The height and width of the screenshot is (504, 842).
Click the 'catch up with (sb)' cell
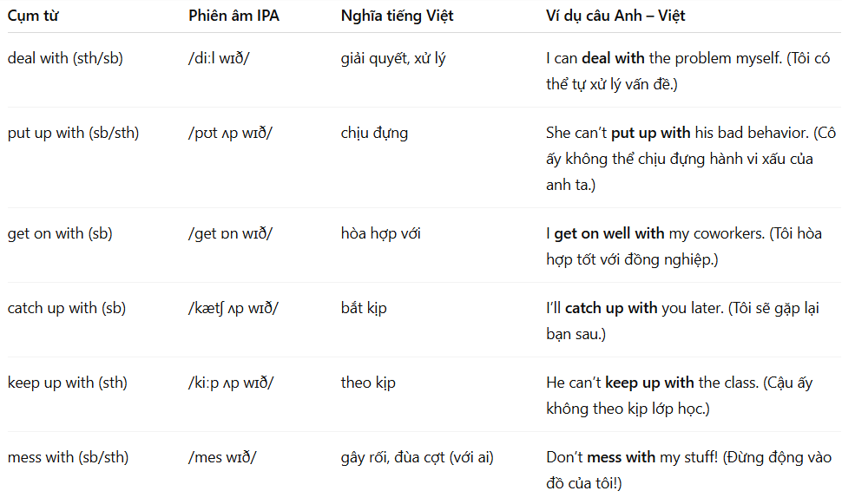(67, 308)
